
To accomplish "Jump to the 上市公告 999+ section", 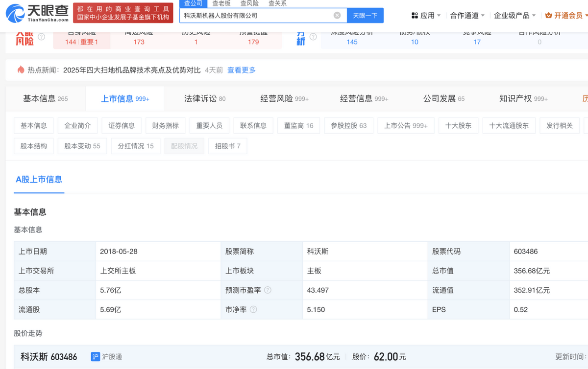I will pyautogui.click(x=406, y=126).
